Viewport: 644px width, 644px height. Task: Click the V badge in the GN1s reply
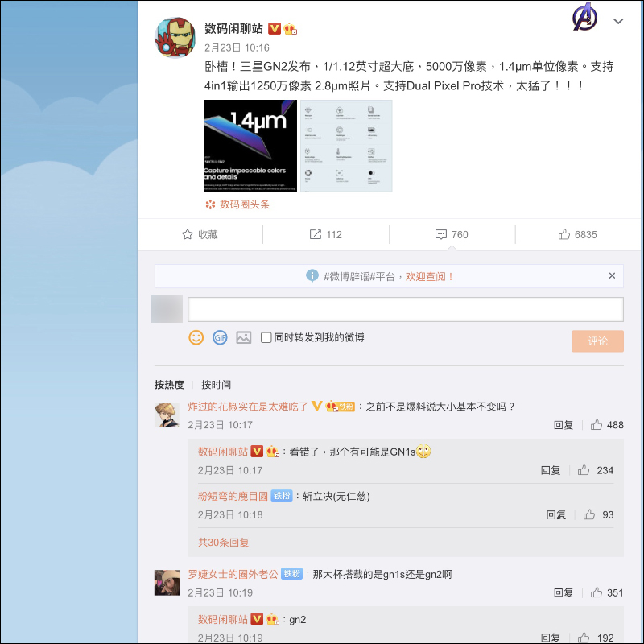click(x=257, y=452)
